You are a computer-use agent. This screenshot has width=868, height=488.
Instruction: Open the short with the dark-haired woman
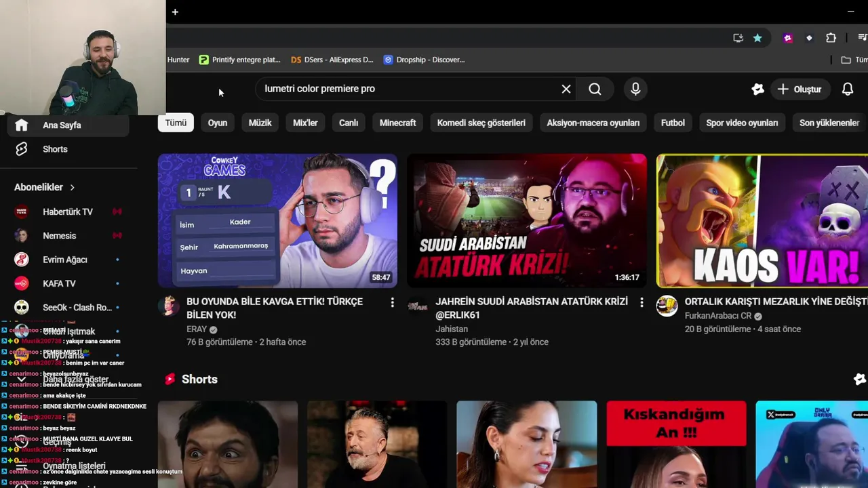pos(527,445)
